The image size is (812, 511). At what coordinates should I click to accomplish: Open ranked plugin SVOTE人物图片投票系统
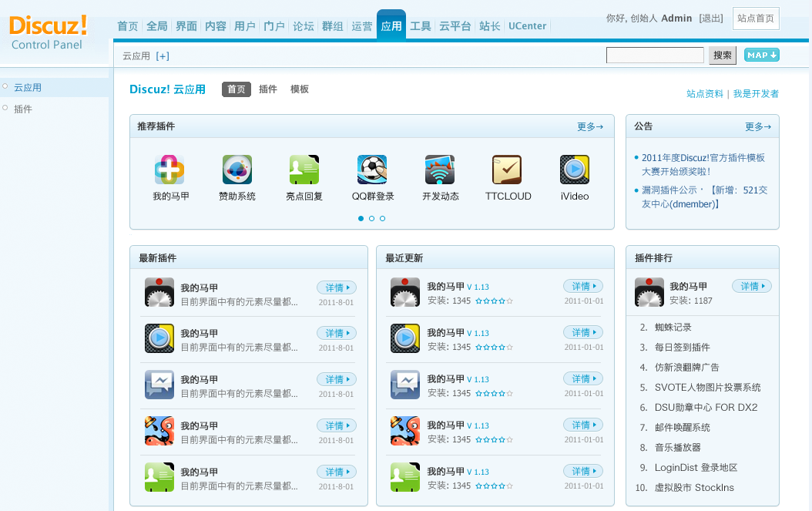click(x=707, y=388)
